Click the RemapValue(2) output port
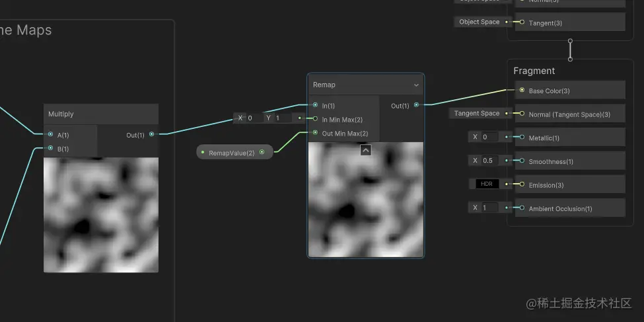Image resolution: width=644 pixels, height=322 pixels. tap(262, 152)
